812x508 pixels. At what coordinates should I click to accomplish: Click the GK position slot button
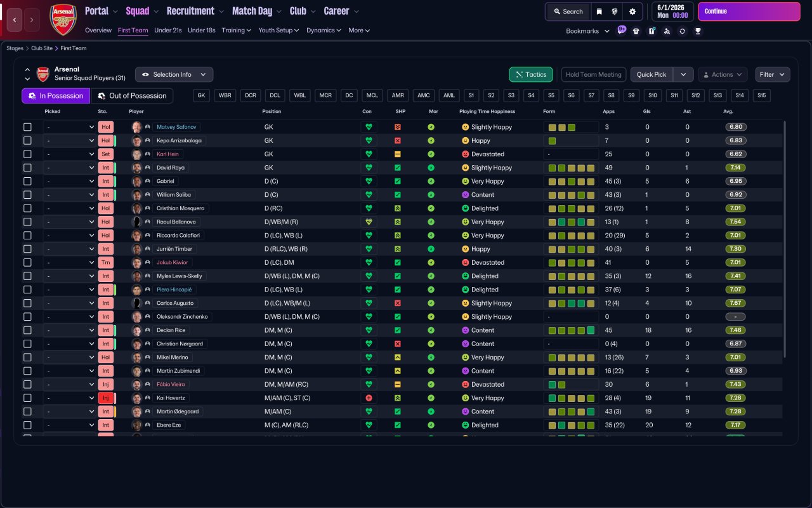[202, 95]
